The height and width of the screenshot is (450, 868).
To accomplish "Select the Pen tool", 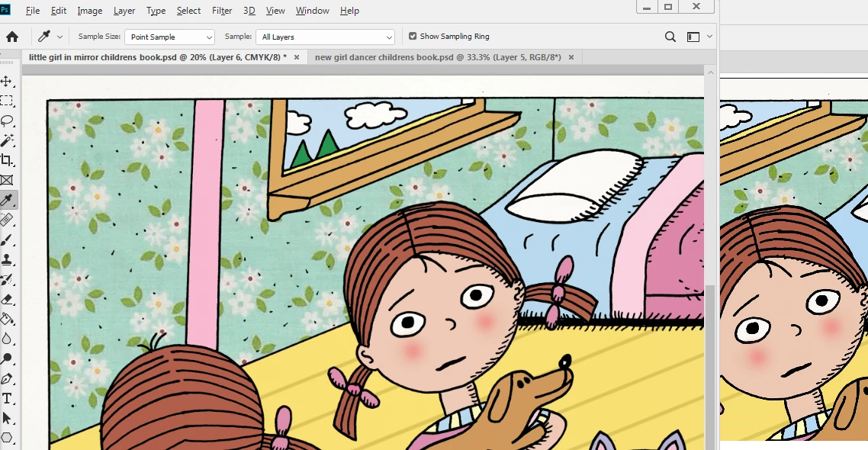I will [7, 378].
